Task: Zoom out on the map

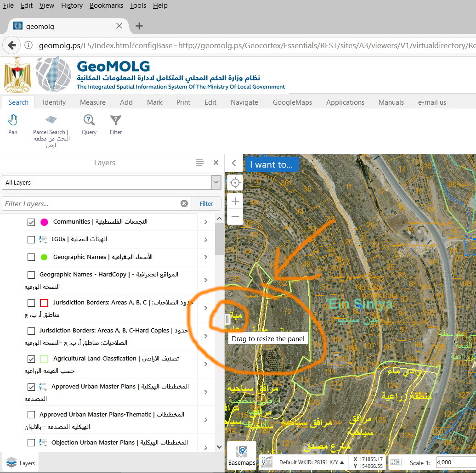Action: pyautogui.click(x=235, y=217)
